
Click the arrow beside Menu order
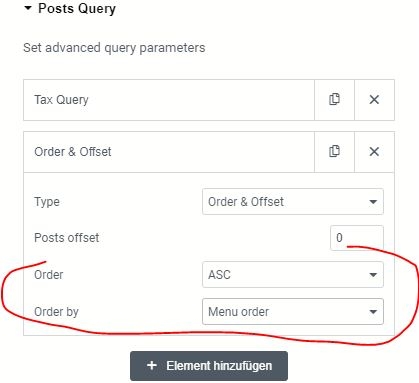[373, 312]
